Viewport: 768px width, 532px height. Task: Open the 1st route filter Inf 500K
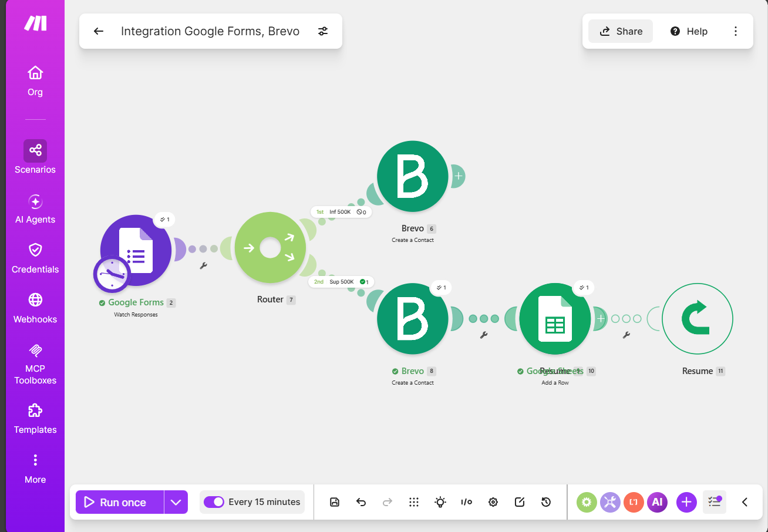click(x=341, y=212)
